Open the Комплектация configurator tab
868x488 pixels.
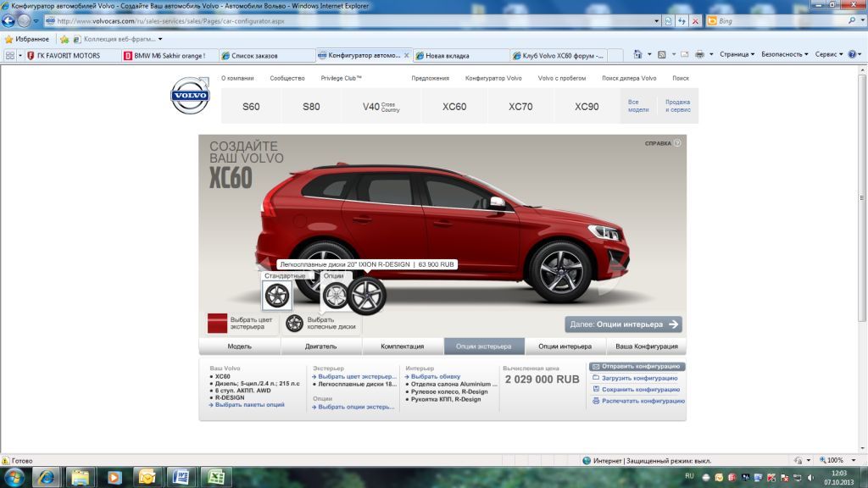403,347
